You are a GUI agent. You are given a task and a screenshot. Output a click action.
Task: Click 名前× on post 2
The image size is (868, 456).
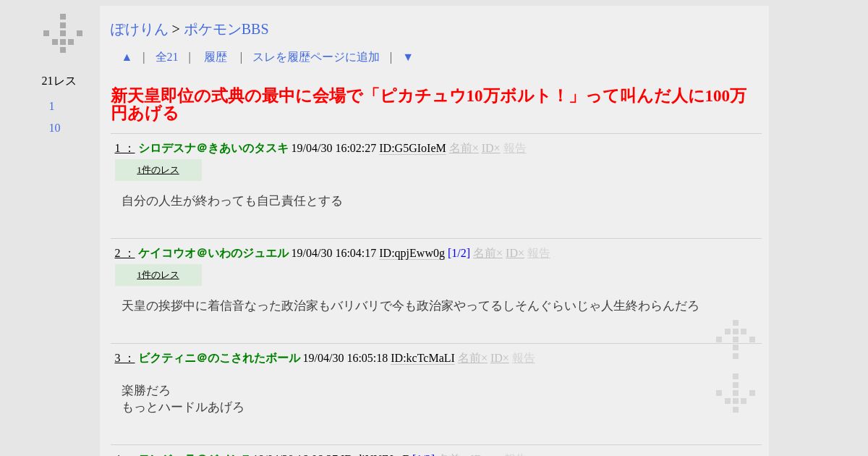pos(488,253)
